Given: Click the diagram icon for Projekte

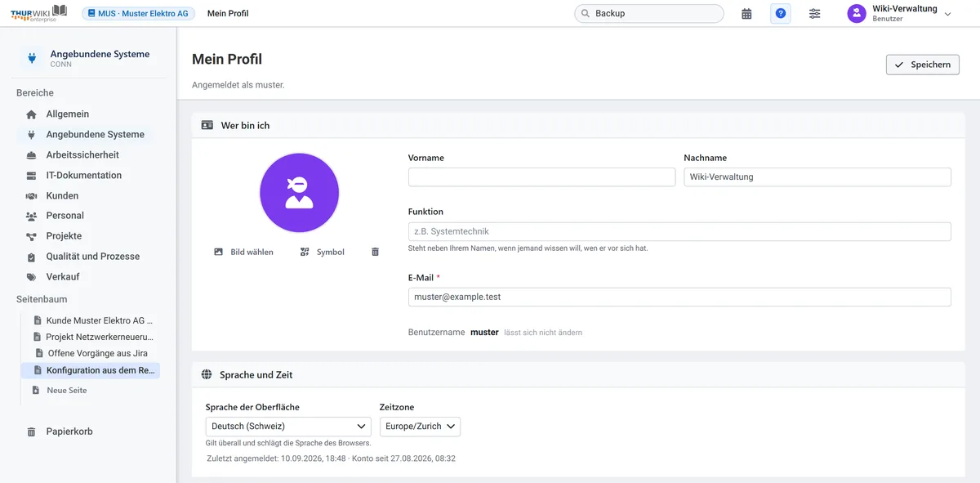Looking at the screenshot, I should tap(31, 236).
